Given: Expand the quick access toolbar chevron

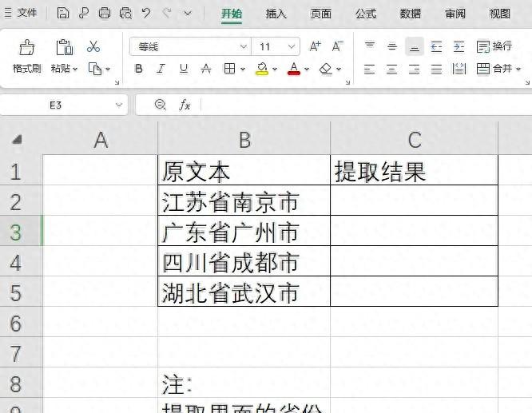Looking at the screenshot, I should [x=188, y=14].
